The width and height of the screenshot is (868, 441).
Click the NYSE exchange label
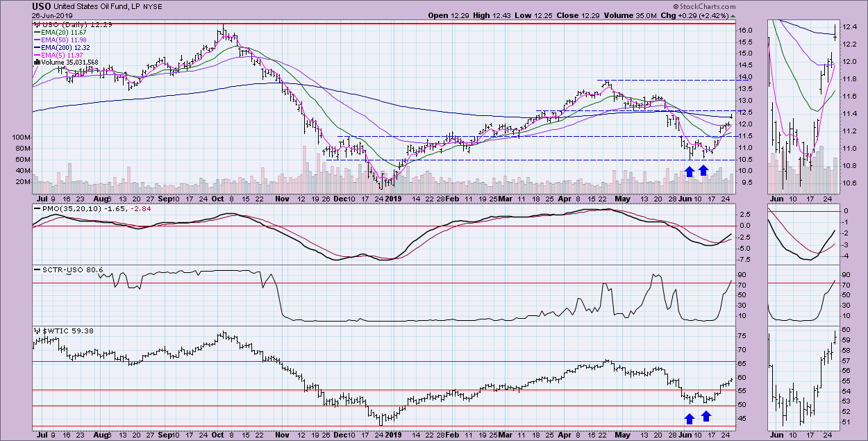click(x=153, y=7)
